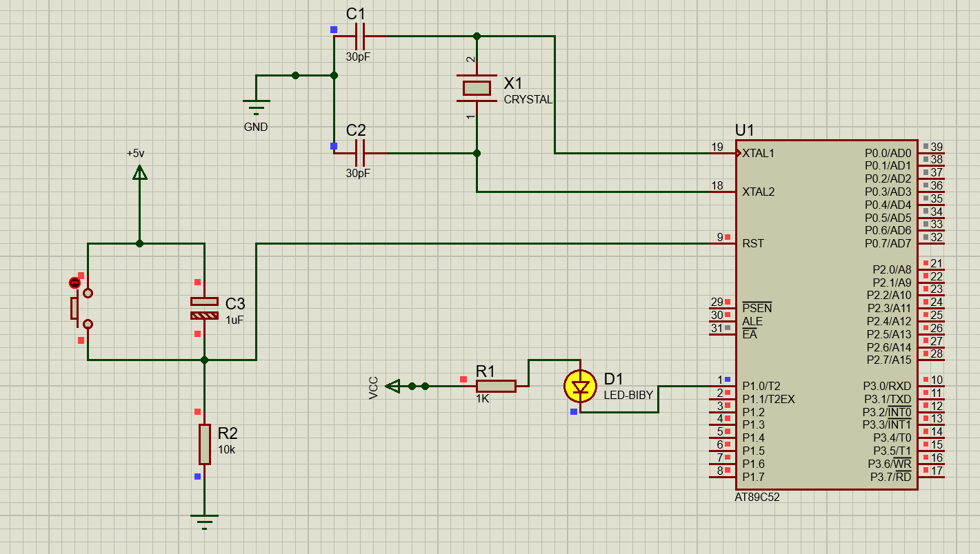Click the 1K value label

click(482, 398)
